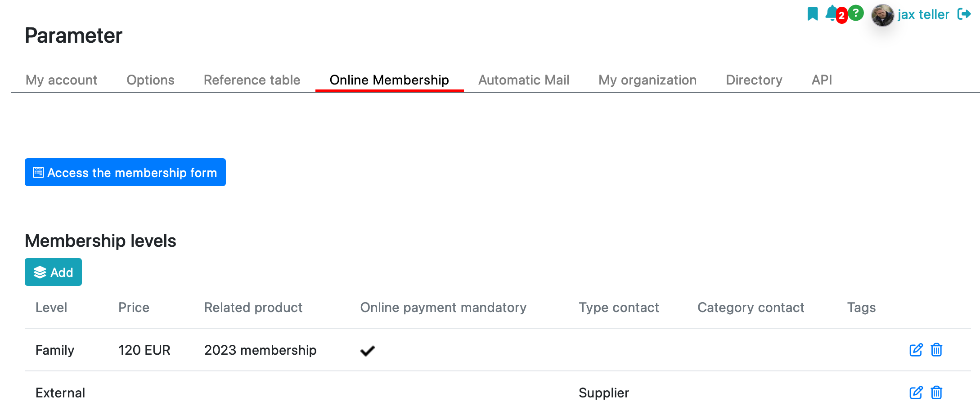980x419 pixels.
Task: Switch to the Directory tab
Action: tap(754, 80)
